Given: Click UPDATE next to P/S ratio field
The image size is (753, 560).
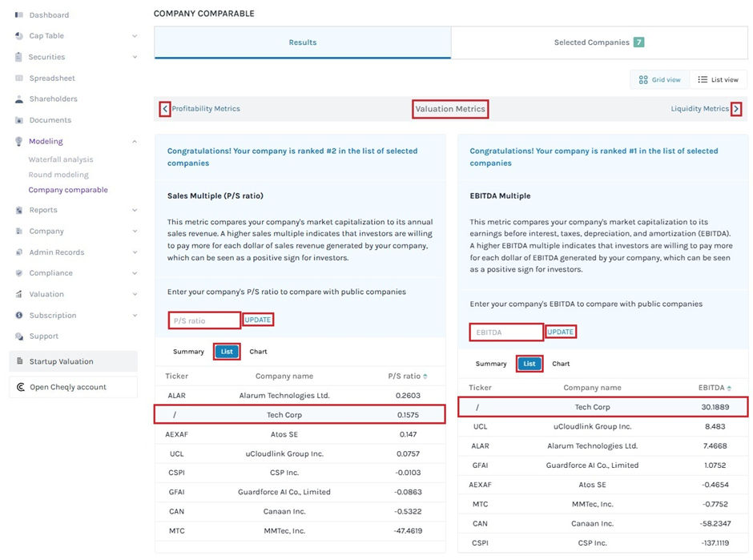Looking at the screenshot, I should tap(258, 320).
